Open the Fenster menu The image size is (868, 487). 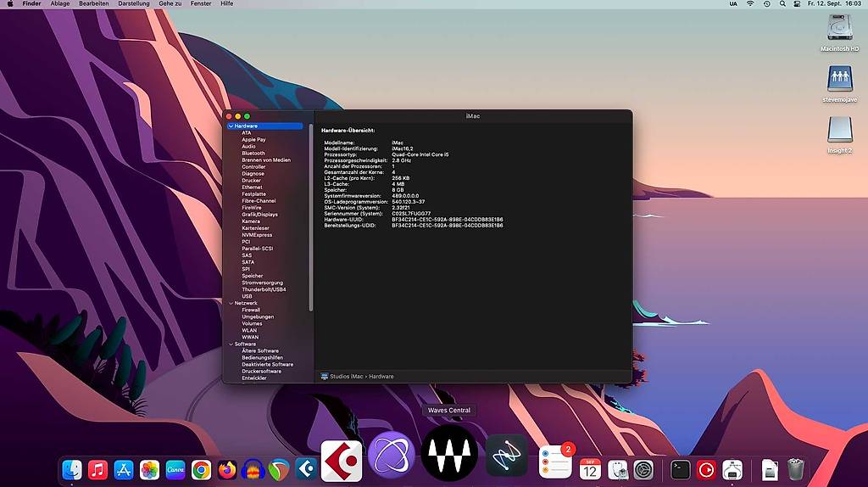[x=201, y=4]
